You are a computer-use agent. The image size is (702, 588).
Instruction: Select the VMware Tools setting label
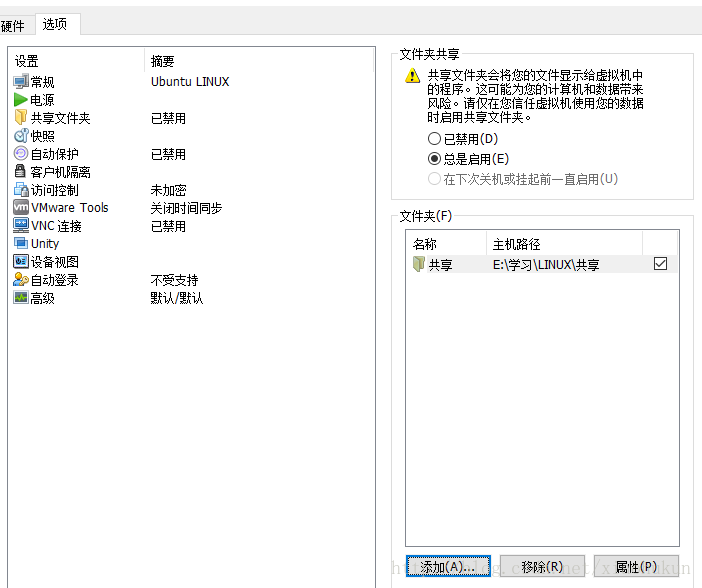pos(70,208)
